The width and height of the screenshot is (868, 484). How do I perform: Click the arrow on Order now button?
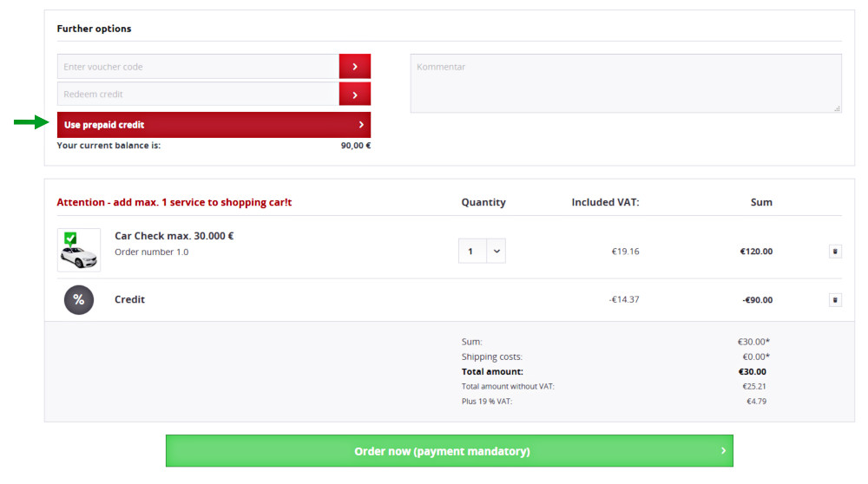click(x=723, y=451)
